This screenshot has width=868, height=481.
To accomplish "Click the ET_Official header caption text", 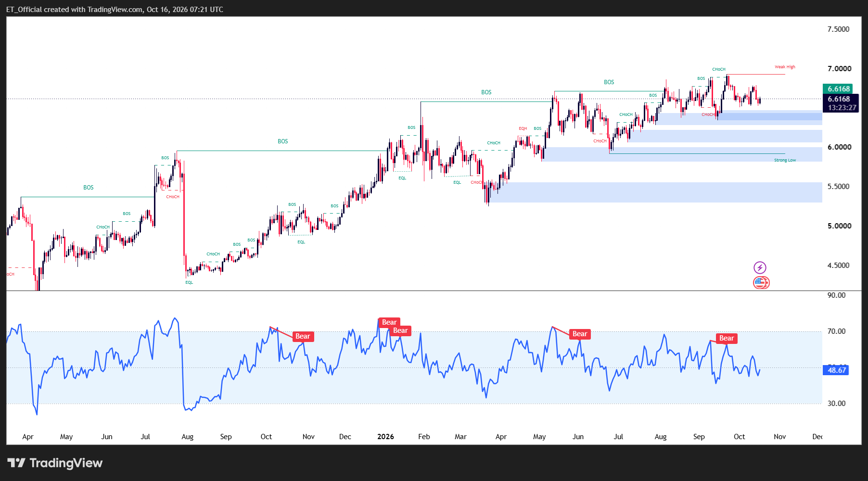I will click(x=115, y=9).
